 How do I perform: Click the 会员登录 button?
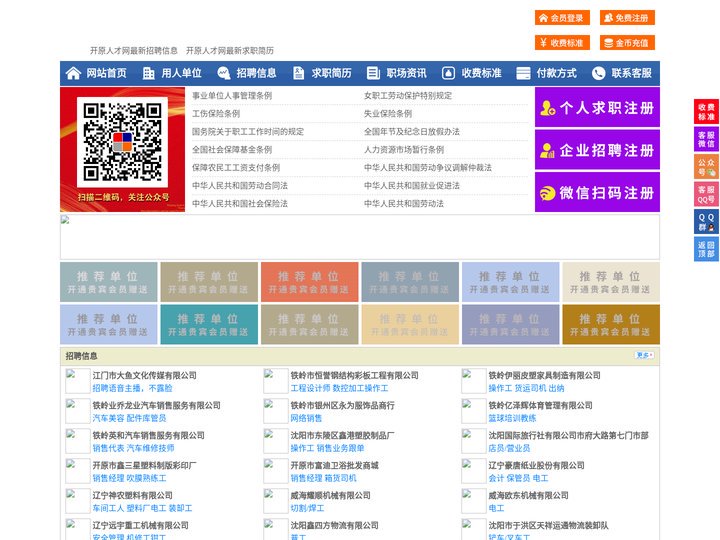click(x=562, y=18)
